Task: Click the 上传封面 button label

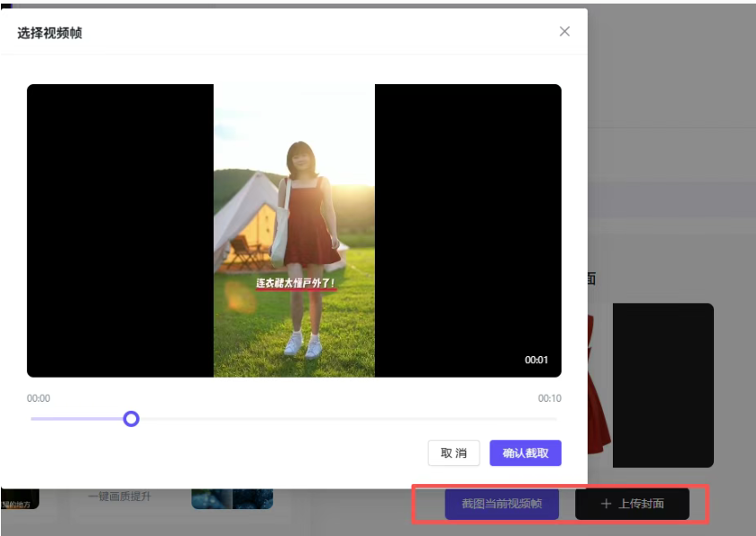Action: click(641, 504)
